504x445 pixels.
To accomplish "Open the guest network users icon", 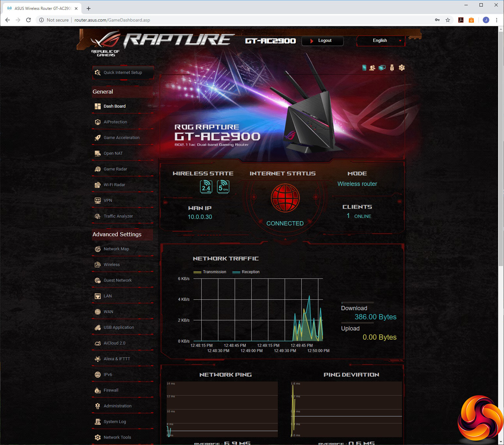I will click(372, 68).
